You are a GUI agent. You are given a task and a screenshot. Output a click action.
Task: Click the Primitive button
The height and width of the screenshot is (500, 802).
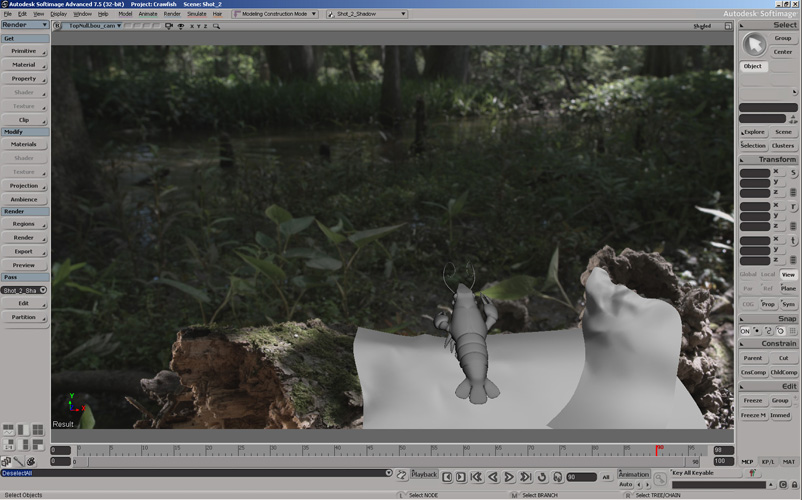pyautogui.click(x=24, y=51)
